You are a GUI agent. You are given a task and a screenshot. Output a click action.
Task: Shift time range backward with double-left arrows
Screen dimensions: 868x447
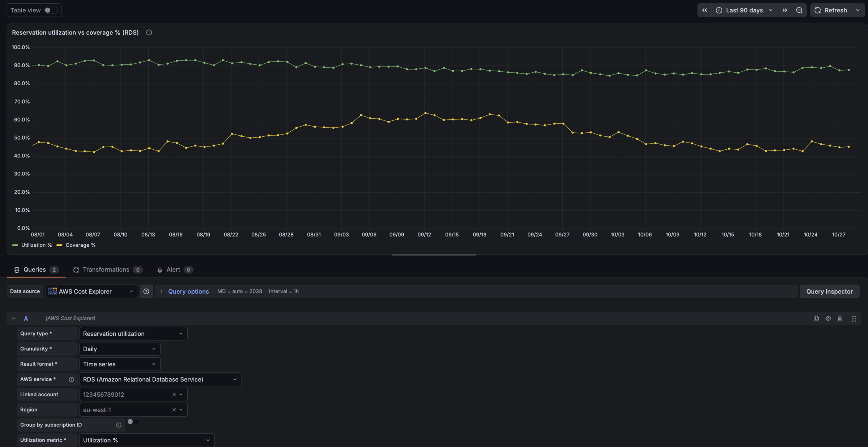click(x=705, y=10)
